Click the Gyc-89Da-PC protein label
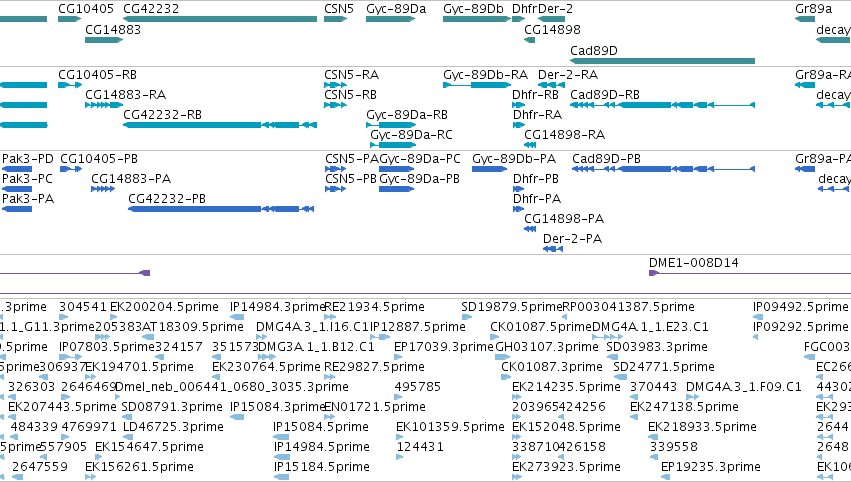Viewport: 851px width, 482px height. [x=420, y=158]
